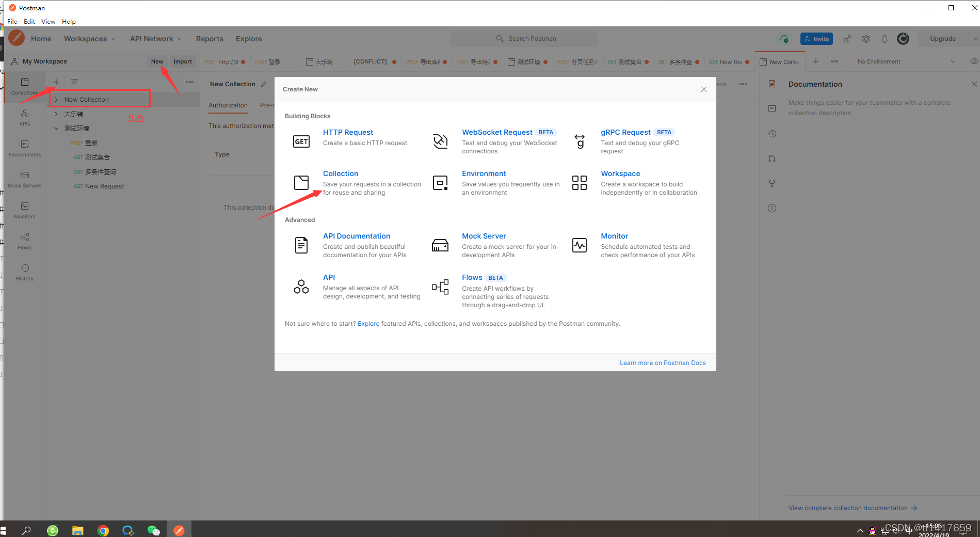Open the Edit menu
The height and width of the screenshot is (537, 980).
coord(29,22)
